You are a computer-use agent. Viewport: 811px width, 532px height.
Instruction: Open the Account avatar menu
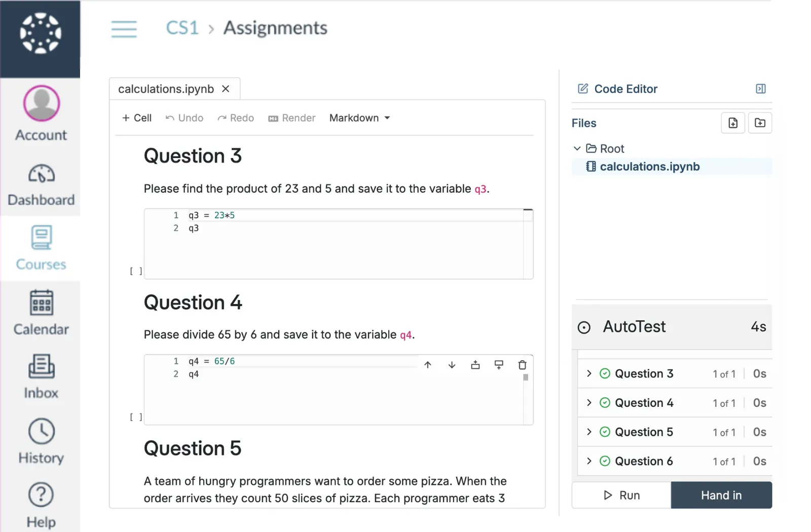click(41, 113)
